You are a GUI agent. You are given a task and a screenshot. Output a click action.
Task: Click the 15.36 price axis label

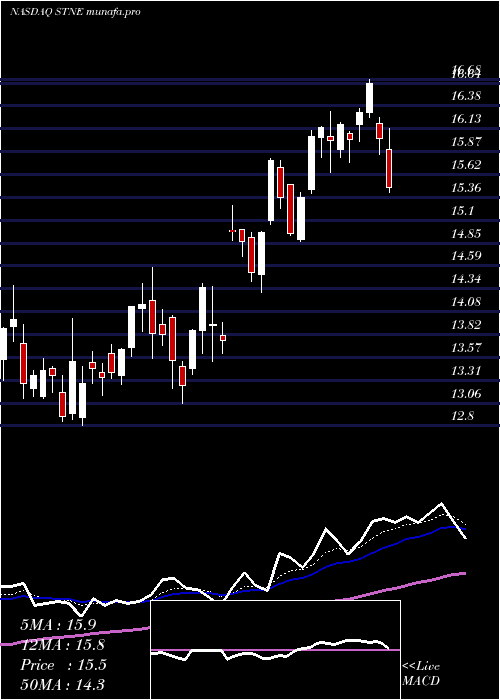(x=466, y=188)
